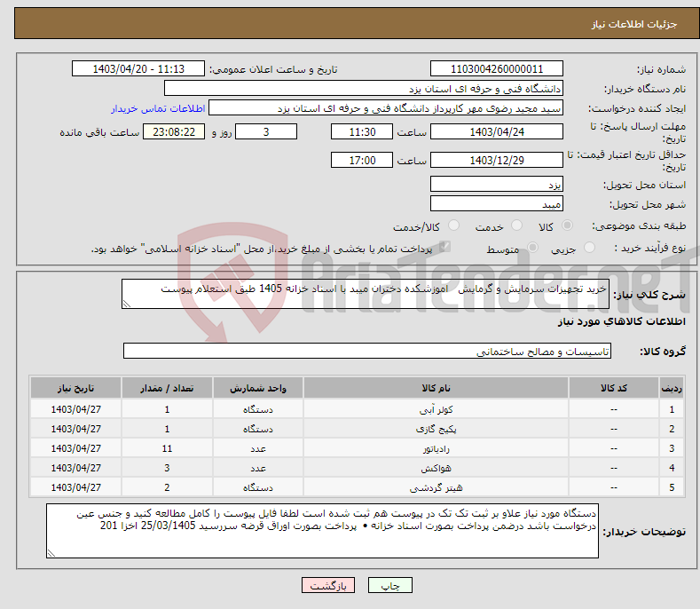Image resolution: width=700 pixels, height=609 pixels.
Task: Select the رادیاتور item row
Action: [357, 448]
